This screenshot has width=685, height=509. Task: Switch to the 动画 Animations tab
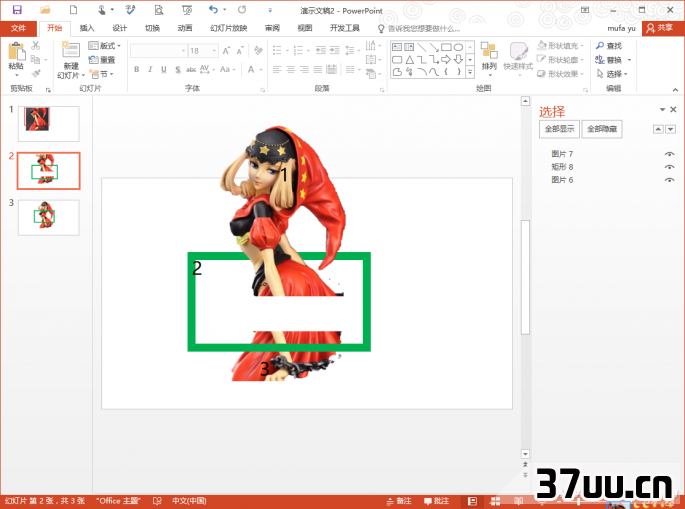click(185, 28)
